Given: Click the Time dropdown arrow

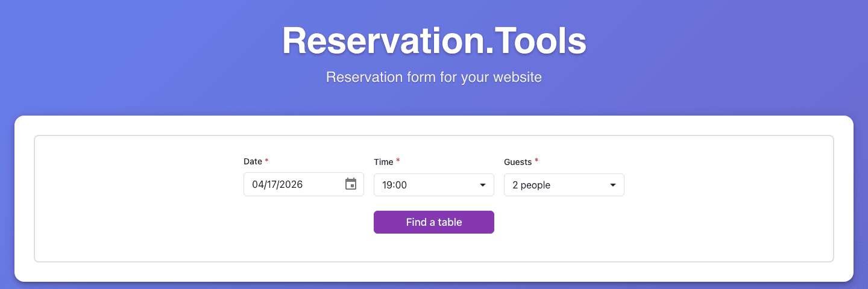Looking at the screenshot, I should coord(483,185).
